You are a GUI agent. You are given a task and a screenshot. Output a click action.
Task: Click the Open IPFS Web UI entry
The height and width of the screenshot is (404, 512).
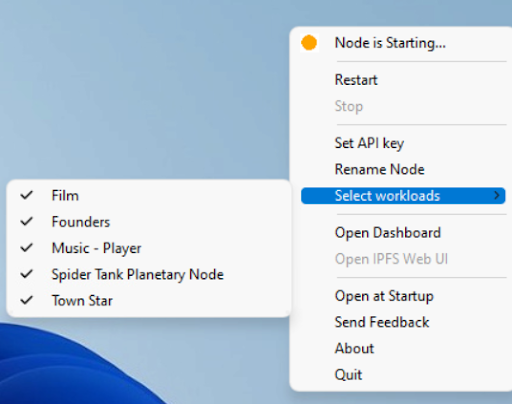391,259
